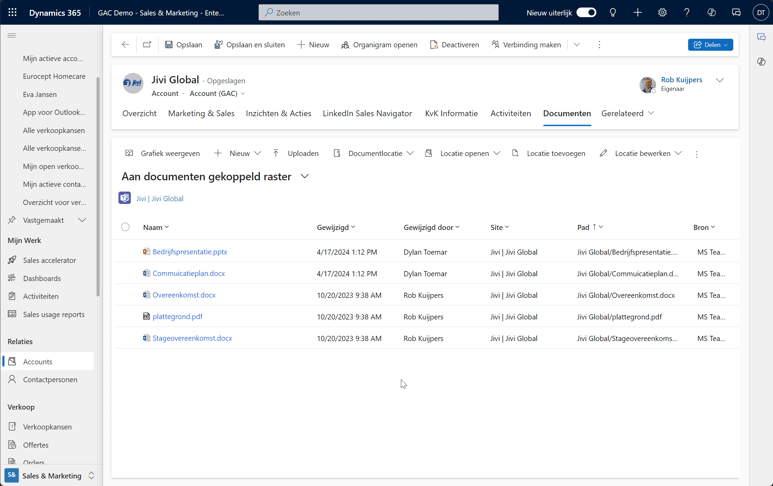Open the Locatie openen dropdown
Image resolution: width=773 pixels, height=486 pixels.
tap(462, 153)
